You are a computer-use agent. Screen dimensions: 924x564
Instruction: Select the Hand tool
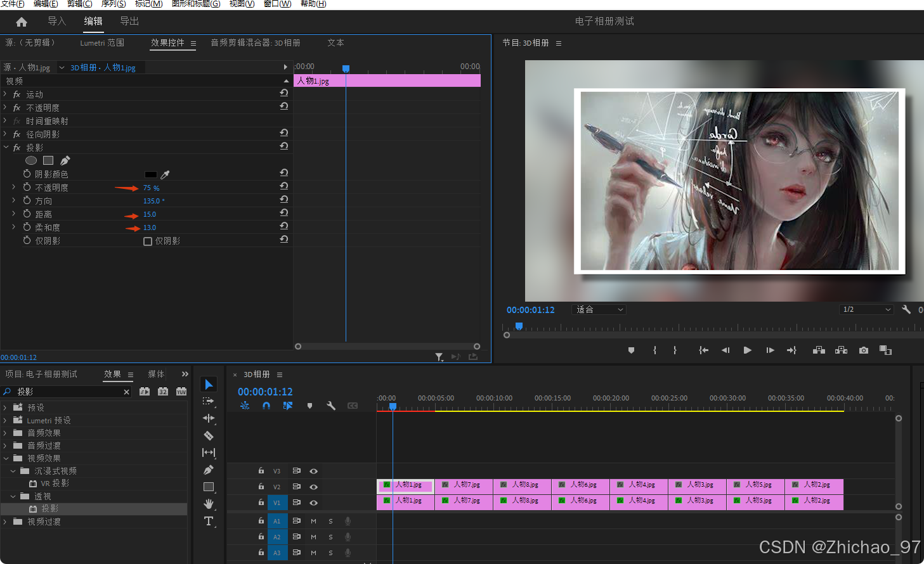pyautogui.click(x=209, y=504)
